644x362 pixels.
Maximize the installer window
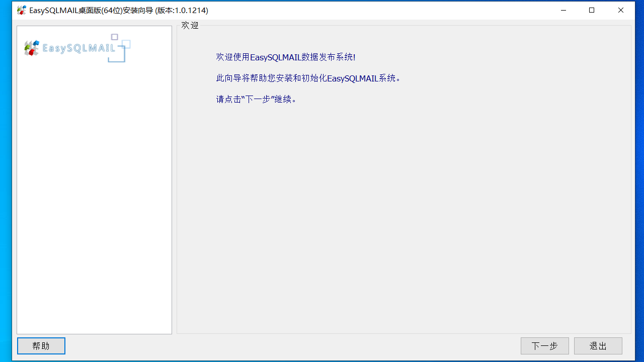(x=592, y=10)
